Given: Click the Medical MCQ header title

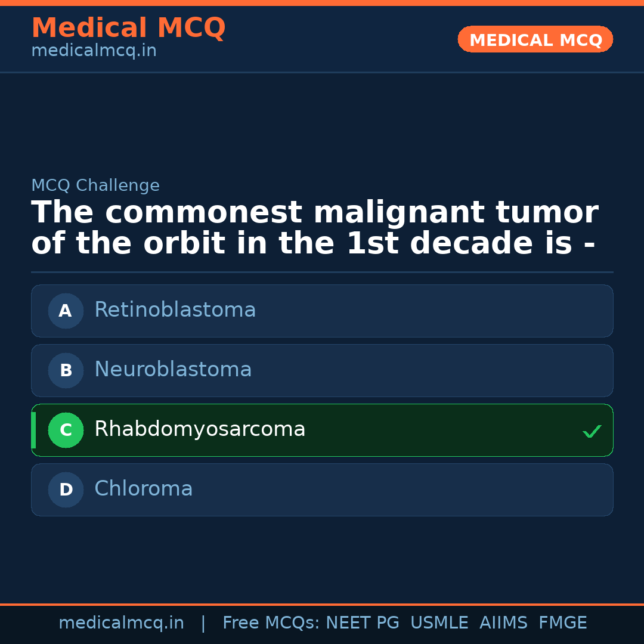Looking at the screenshot, I should 128,28.
